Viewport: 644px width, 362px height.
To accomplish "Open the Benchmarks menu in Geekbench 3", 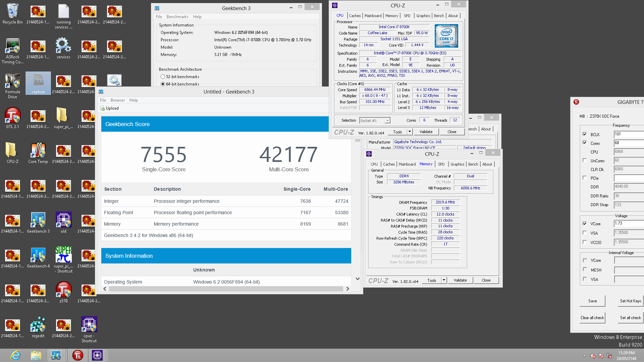I will 177,17.
